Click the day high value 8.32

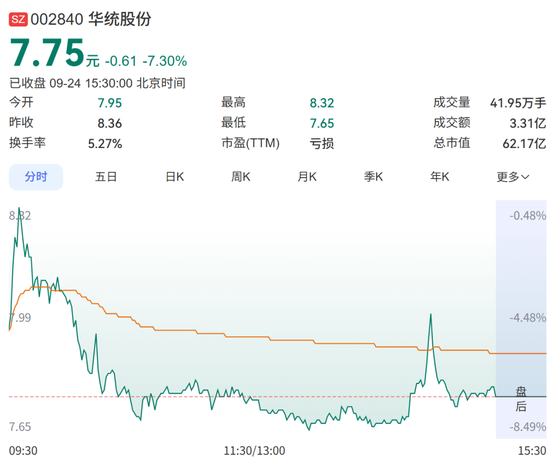pyautogui.click(x=322, y=103)
